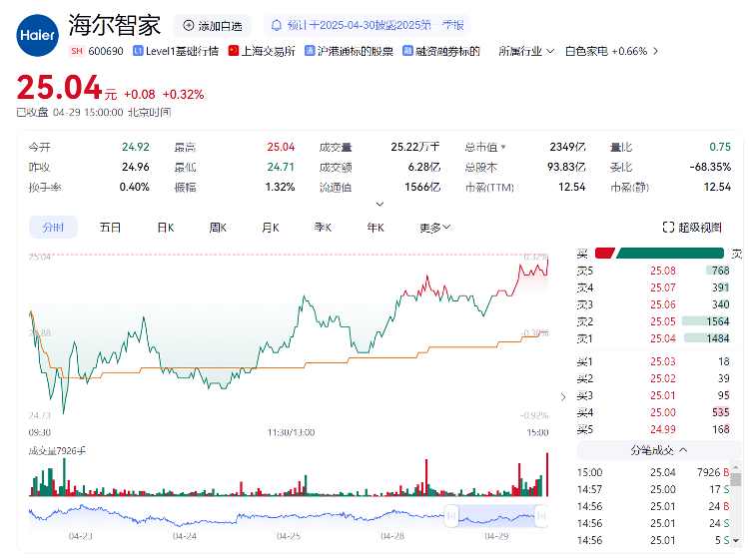Open 融资融券标的 tag
Screen dimensions: 749x560
pyautogui.click(x=440, y=51)
